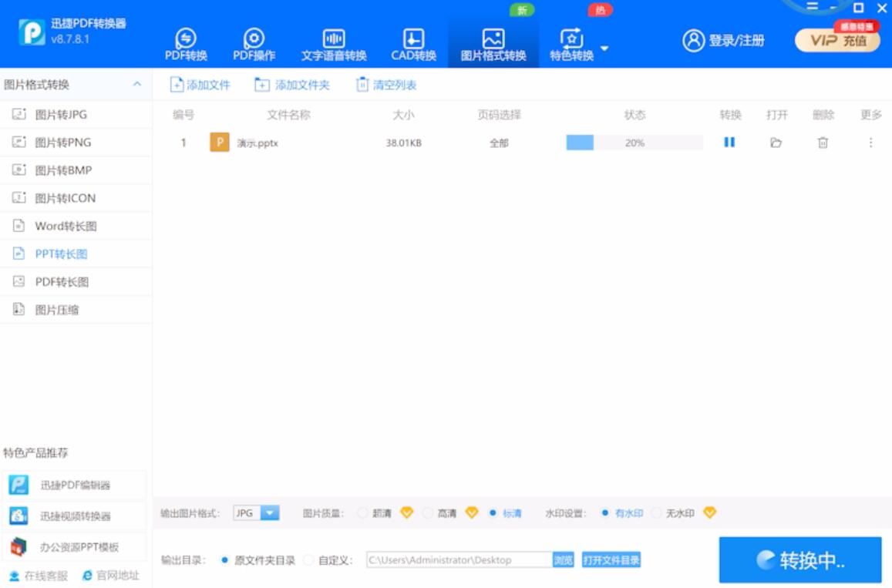Open the 登录/注册 link

coord(736,40)
